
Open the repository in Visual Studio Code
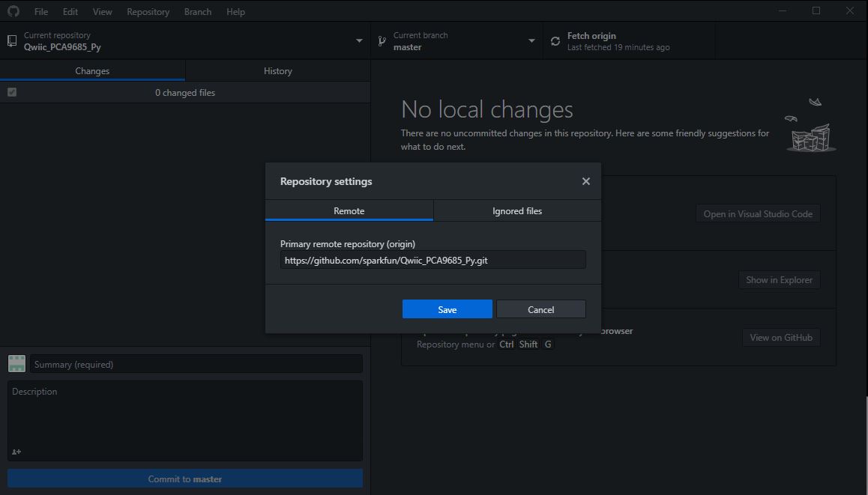point(758,213)
